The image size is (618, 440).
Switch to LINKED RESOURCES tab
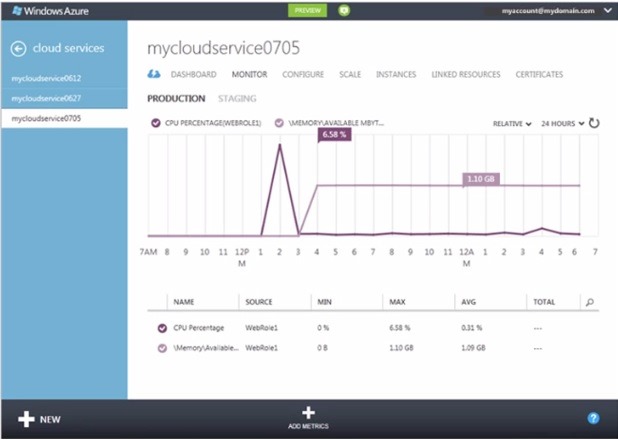point(466,74)
